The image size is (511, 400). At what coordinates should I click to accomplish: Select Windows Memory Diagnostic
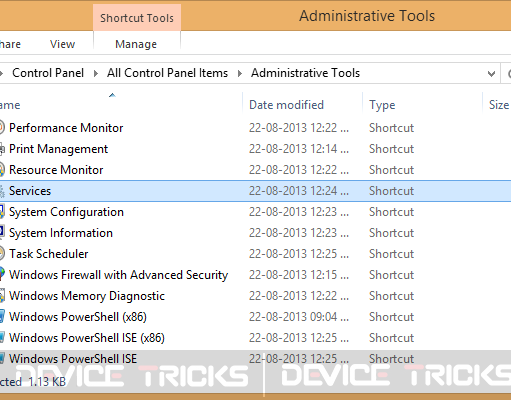pos(87,296)
